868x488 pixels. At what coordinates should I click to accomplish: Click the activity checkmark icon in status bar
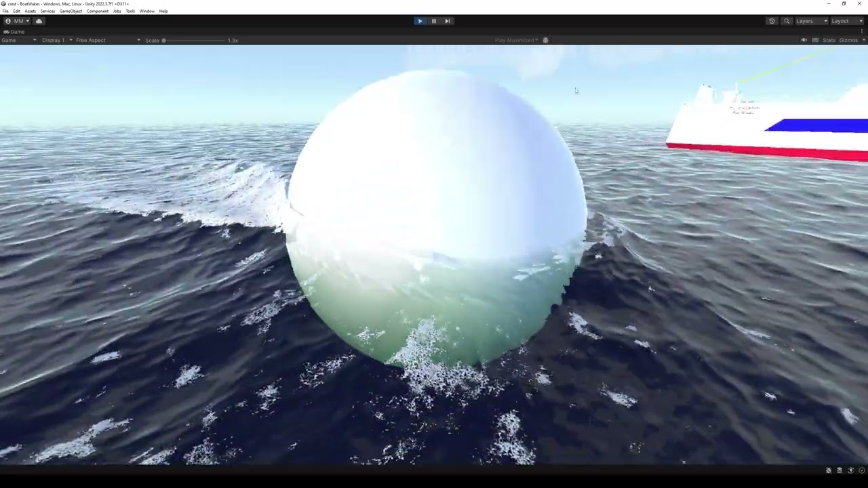point(862,470)
